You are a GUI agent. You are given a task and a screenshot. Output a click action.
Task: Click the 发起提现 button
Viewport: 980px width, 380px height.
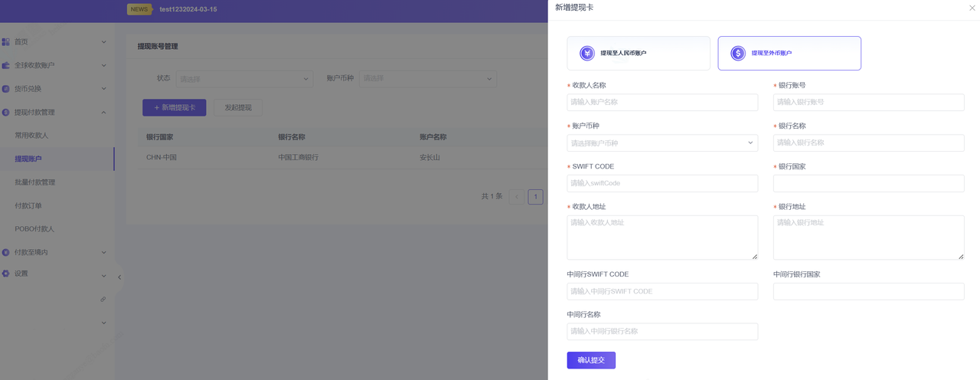237,108
